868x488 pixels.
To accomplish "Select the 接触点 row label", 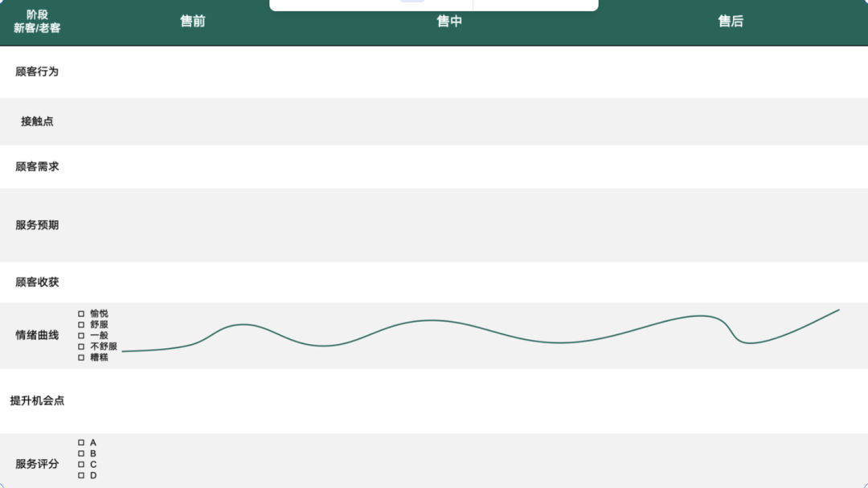I will [x=37, y=121].
